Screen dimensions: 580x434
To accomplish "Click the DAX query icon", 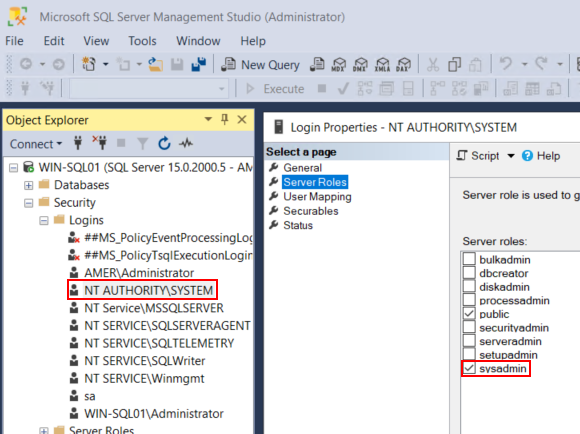I will pyautogui.click(x=404, y=64).
